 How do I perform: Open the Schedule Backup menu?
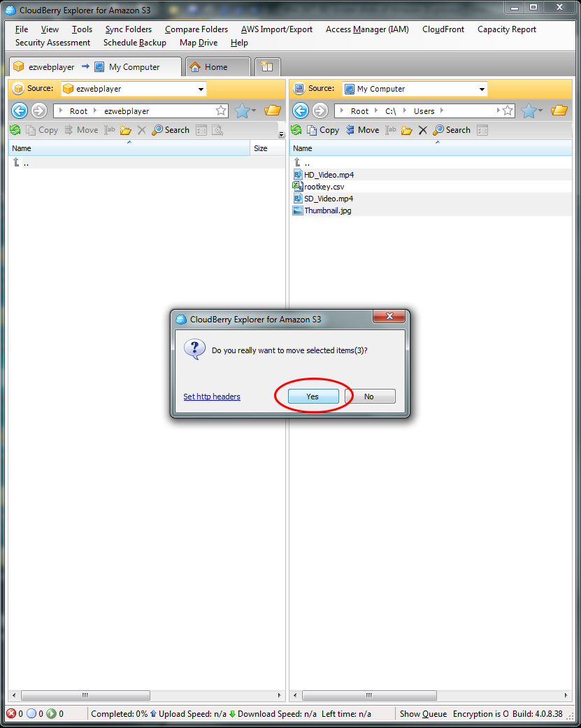coord(134,43)
